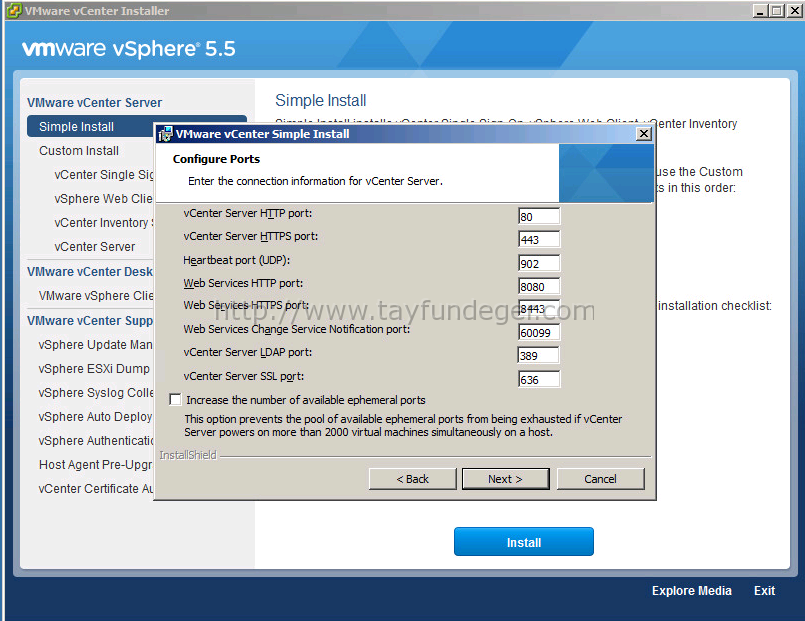Click the "vCenter Server LDAP port:" label

click(x=247, y=352)
